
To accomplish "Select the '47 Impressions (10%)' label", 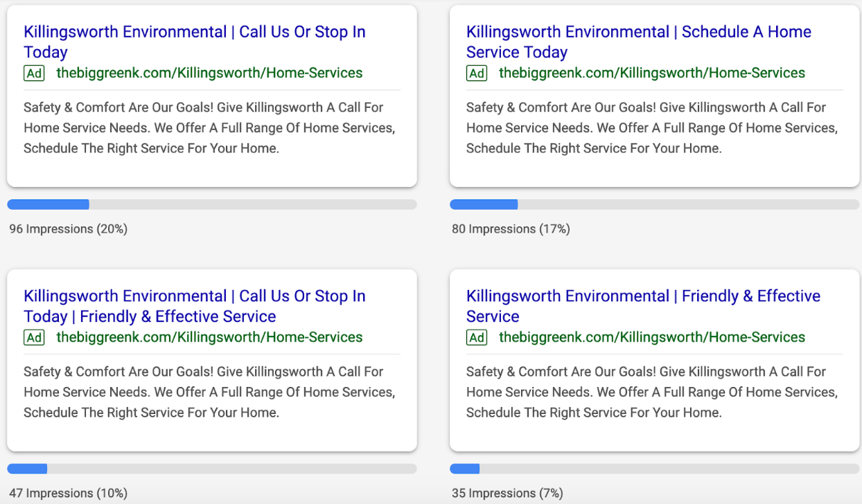I will coord(69,493).
